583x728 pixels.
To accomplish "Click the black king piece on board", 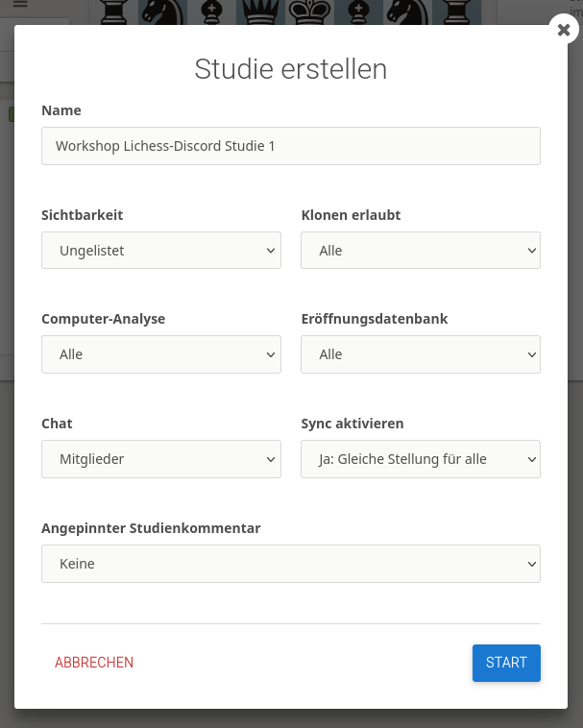I will [309, 12].
